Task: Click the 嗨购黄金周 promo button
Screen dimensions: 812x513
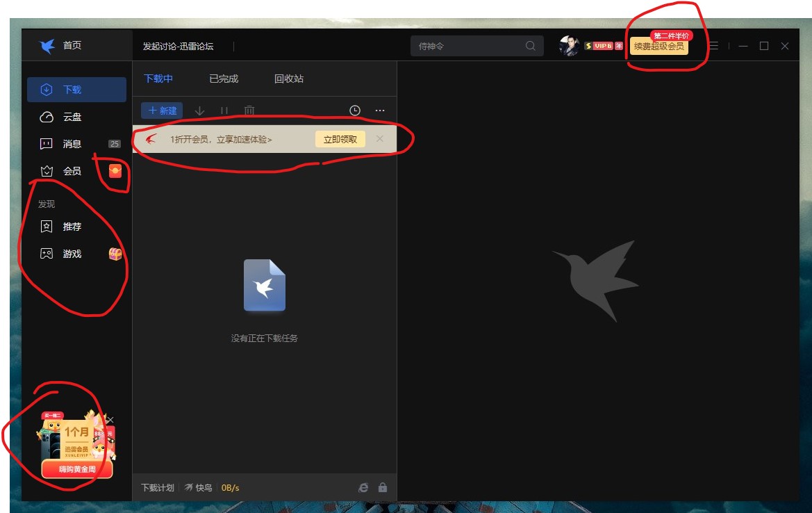Action: [77, 469]
